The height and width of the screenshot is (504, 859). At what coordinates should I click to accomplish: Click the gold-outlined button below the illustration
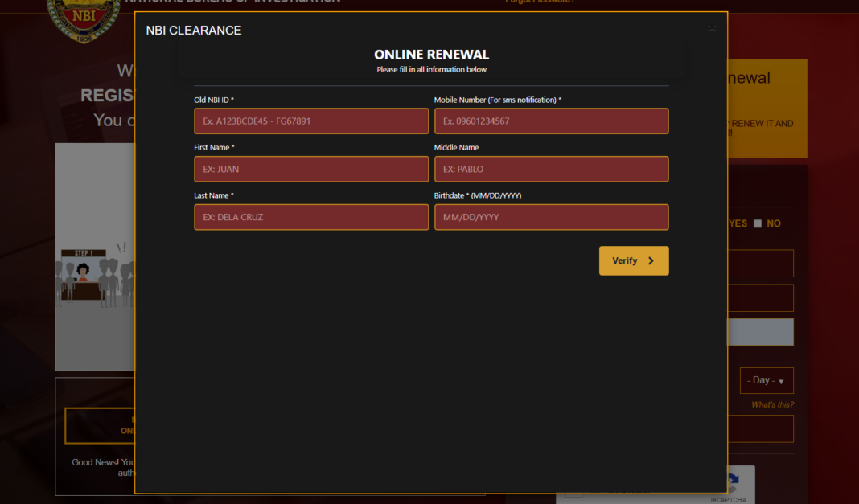coord(100,425)
